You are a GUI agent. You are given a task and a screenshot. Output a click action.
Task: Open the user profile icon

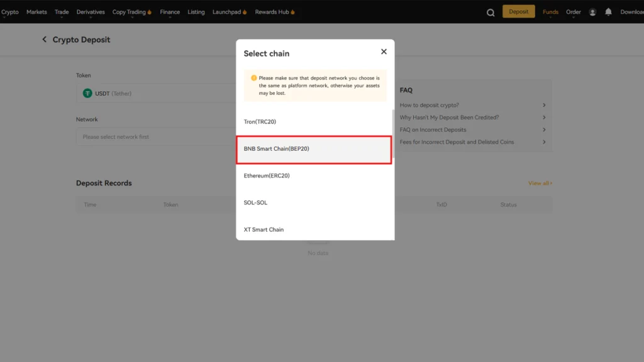[x=592, y=13]
